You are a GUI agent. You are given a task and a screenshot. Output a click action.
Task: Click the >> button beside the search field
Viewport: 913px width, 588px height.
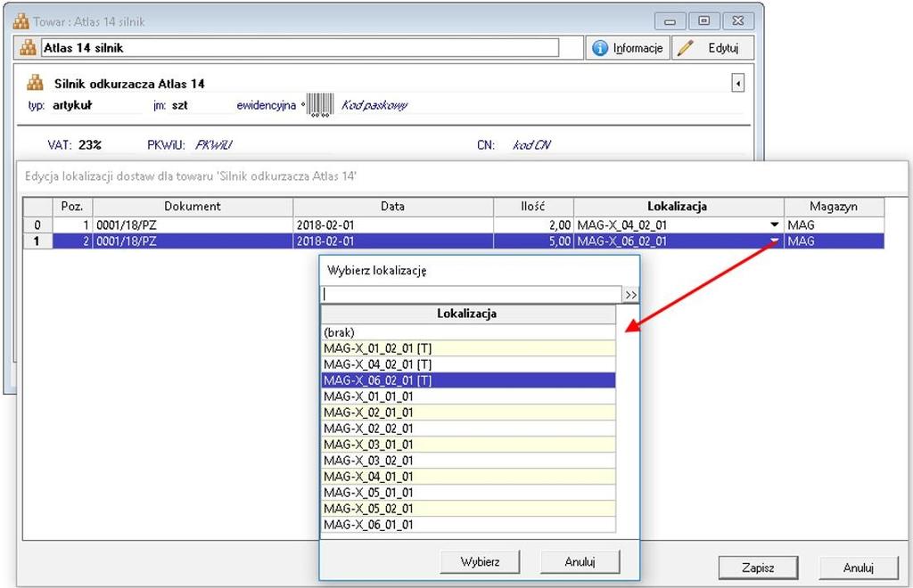[630, 295]
